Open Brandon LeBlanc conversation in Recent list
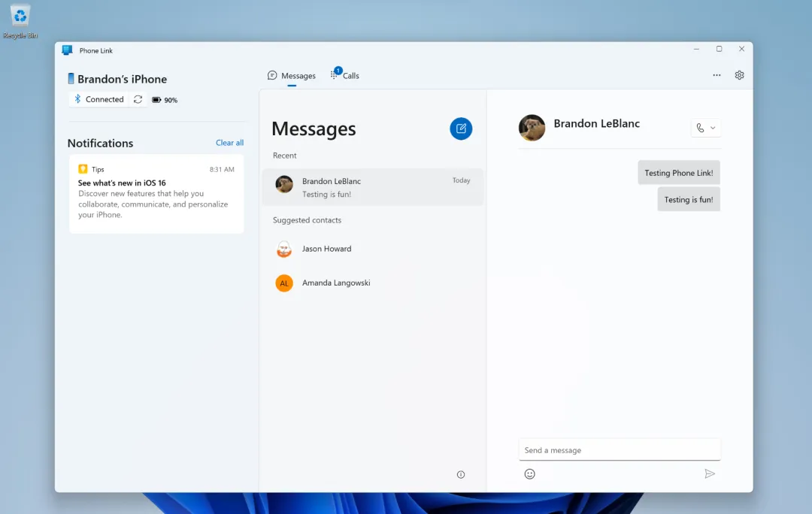Image resolution: width=812 pixels, height=514 pixels. [x=373, y=187]
